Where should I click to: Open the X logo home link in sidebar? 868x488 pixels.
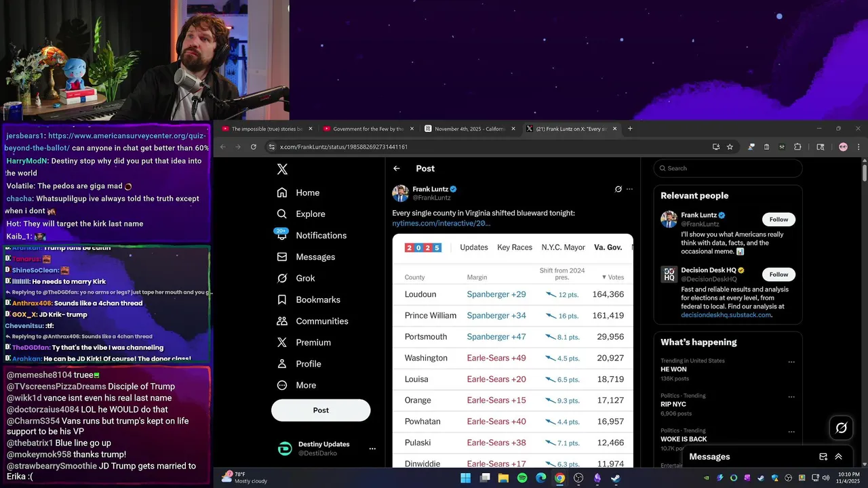[x=282, y=169]
